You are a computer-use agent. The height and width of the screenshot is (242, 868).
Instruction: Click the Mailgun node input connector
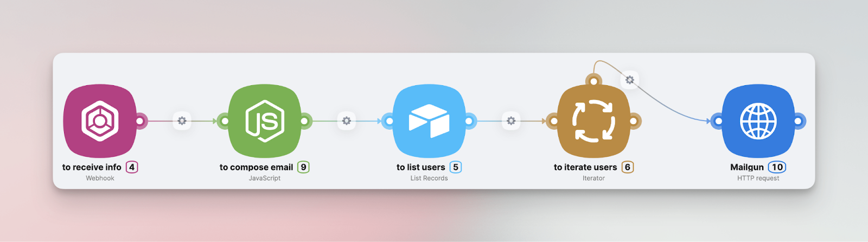(718, 121)
